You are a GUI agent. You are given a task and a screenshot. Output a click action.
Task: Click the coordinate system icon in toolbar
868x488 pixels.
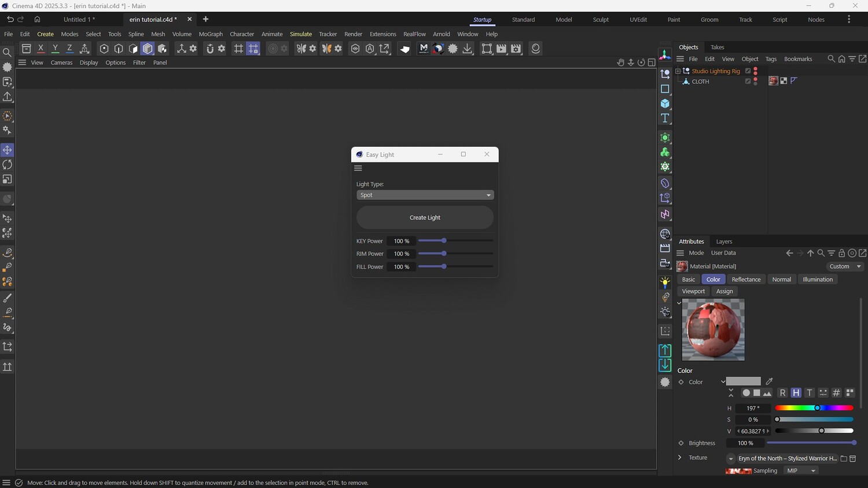coord(84,49)
